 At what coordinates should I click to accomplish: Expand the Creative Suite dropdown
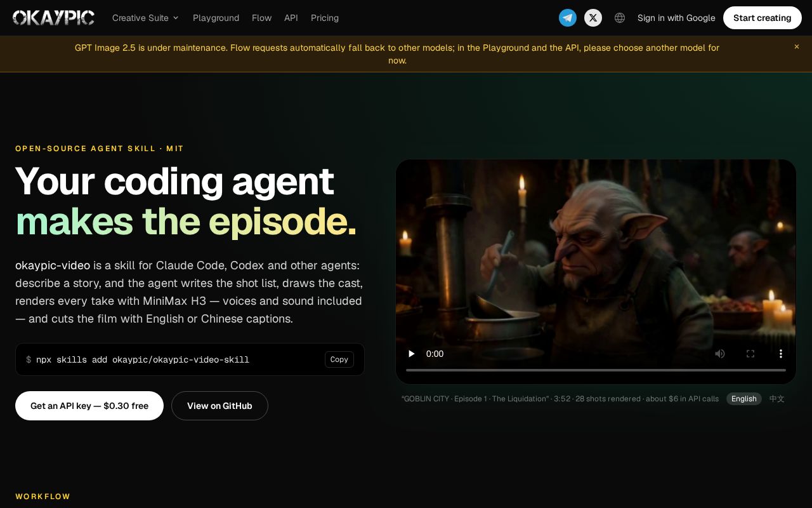[145, 18]
